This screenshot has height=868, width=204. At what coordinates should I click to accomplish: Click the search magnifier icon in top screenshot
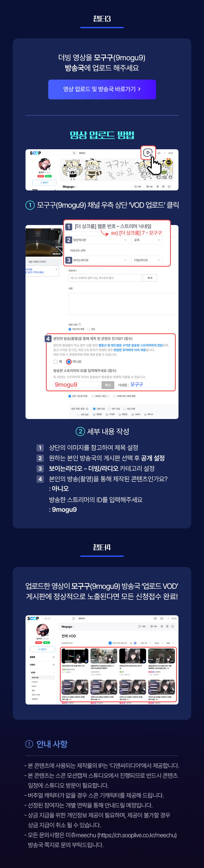click(74, 153)
